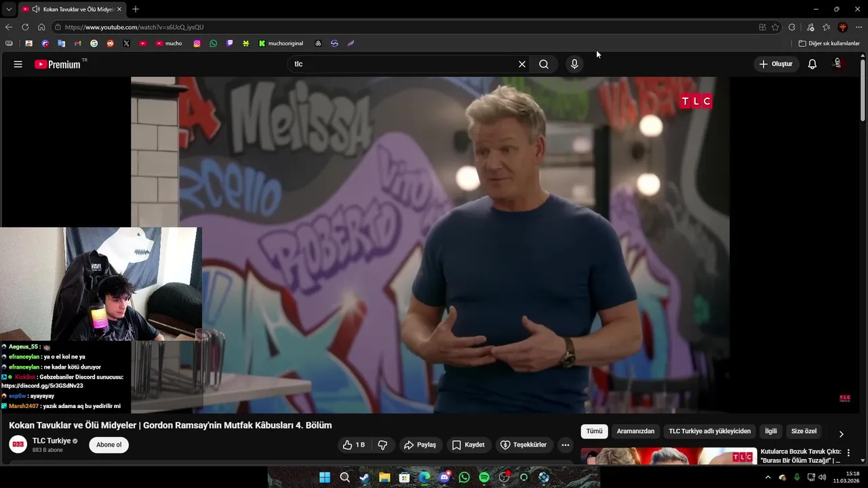Open the TLC Turkiye channel avatar

tap(18, 445)
